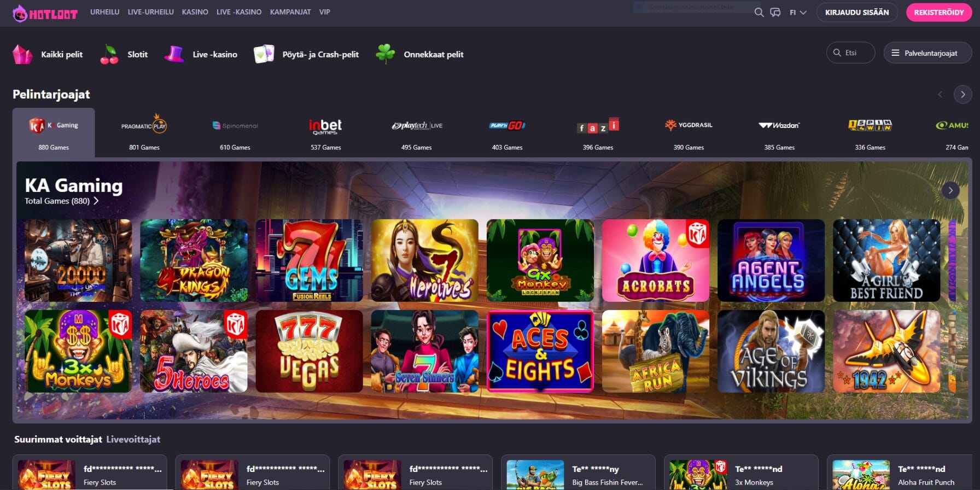
Task: Open the live chat bubble icon
Action: click(775, 12)
